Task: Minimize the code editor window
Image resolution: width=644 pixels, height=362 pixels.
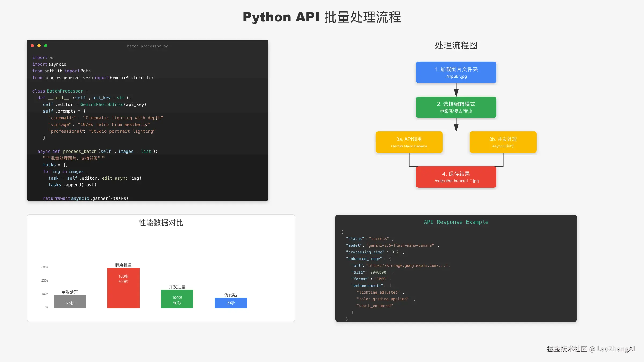Action: pyautogui.click(x=39, y=46)
